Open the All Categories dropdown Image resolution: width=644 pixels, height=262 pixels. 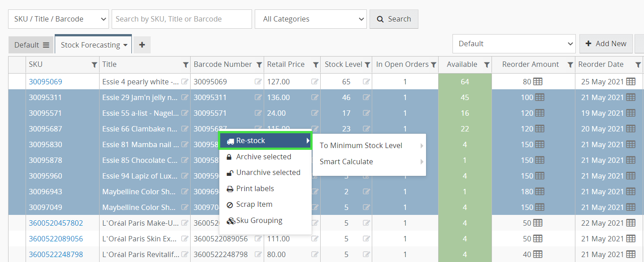coord(311,19)
